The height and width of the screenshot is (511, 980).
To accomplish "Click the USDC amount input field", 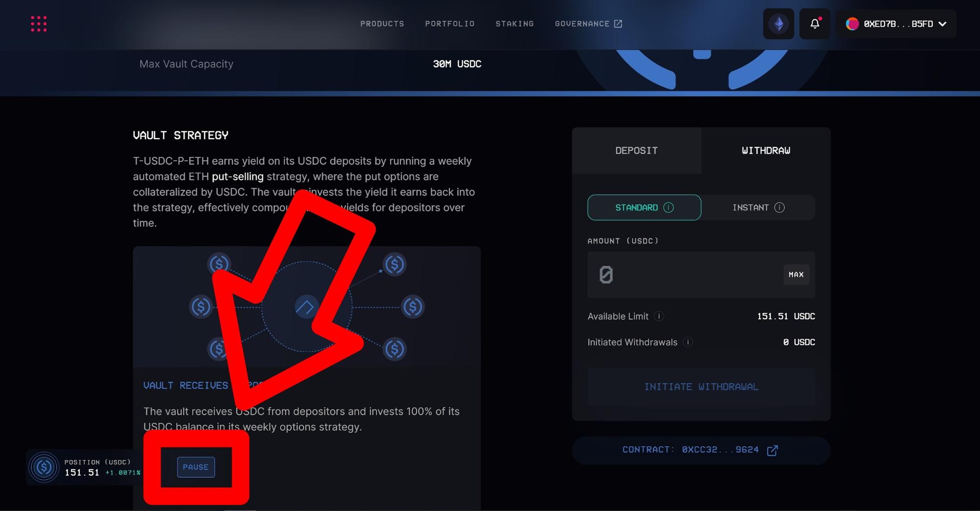I will [686, 275].
